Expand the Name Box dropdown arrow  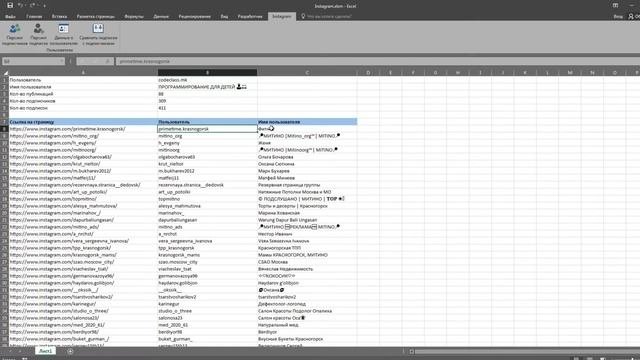click(x=62, y=61)
